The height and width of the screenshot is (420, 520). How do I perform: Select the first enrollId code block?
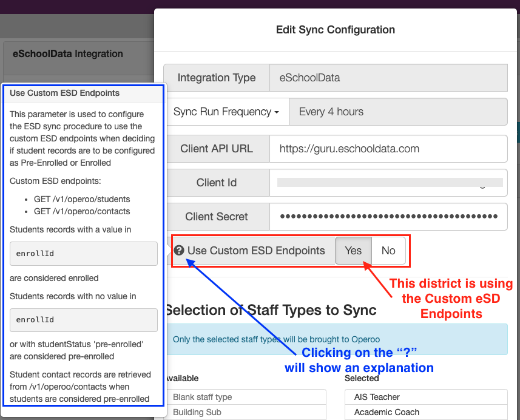[x=84, y=254]
